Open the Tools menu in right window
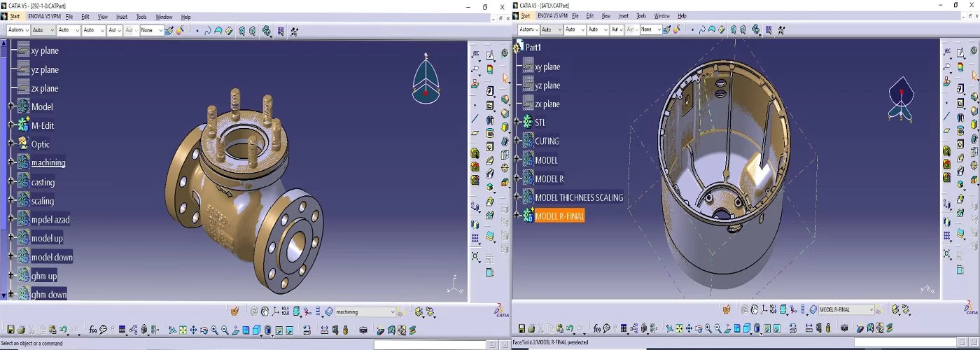This screenshot has width=980, height=350. 641,16
